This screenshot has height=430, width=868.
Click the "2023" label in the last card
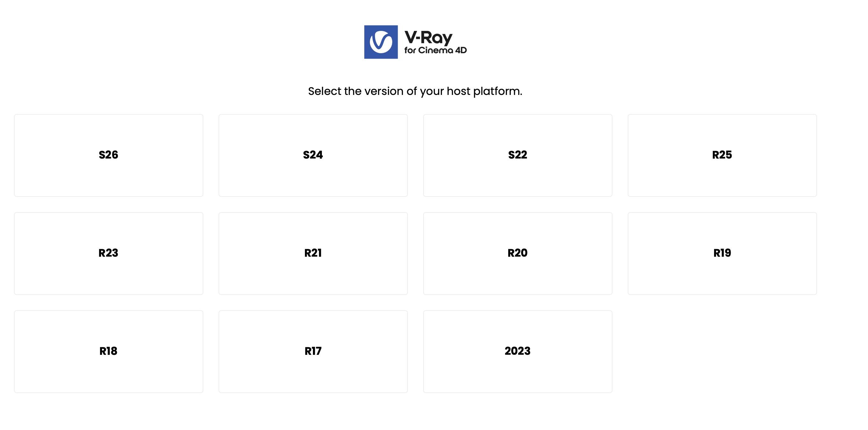[517, 351]
